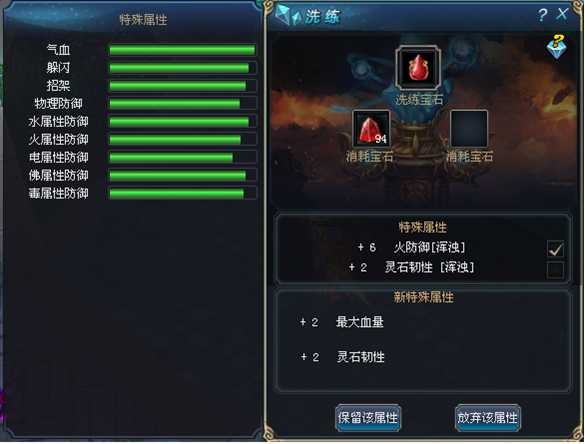
Task: Uncheck the 火防御[浑浊] lock checkbox
Action: (555, 249)
